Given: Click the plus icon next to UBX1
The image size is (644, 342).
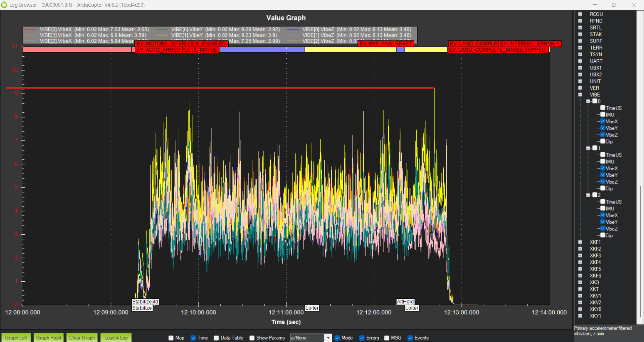Looking at the screenshot, I should pyautogui.click(x=580, y=68).
